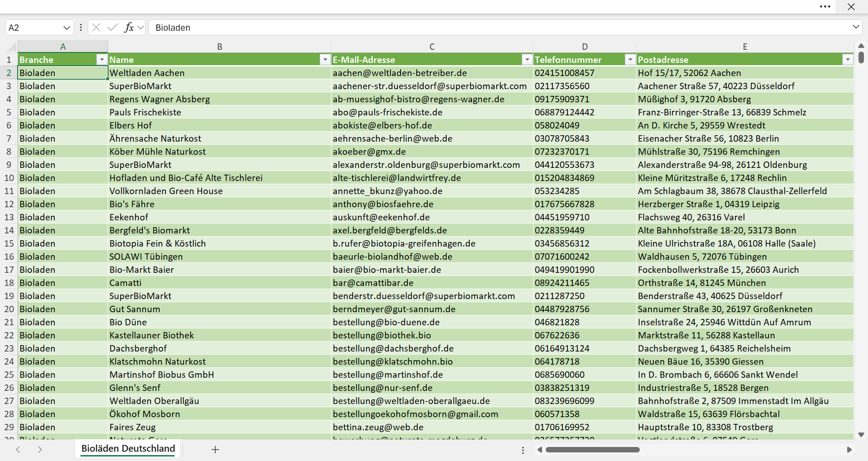Select row 12 header

point(9,204)
